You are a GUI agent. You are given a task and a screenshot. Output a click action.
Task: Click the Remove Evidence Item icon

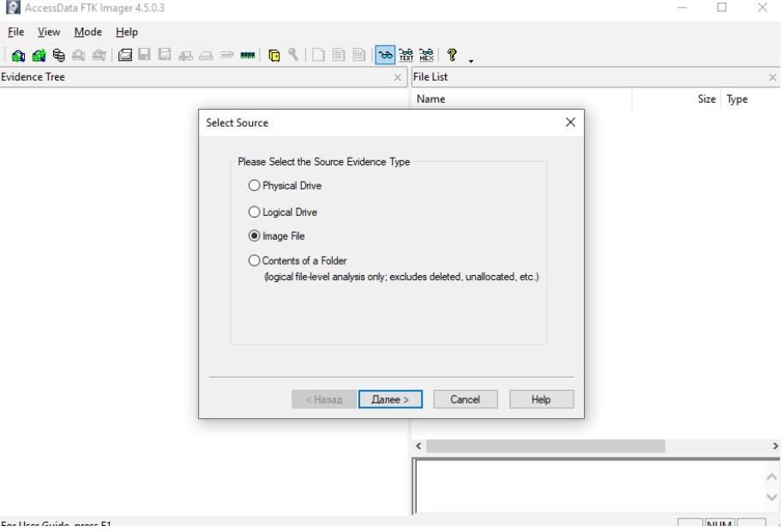coord(79,55)
